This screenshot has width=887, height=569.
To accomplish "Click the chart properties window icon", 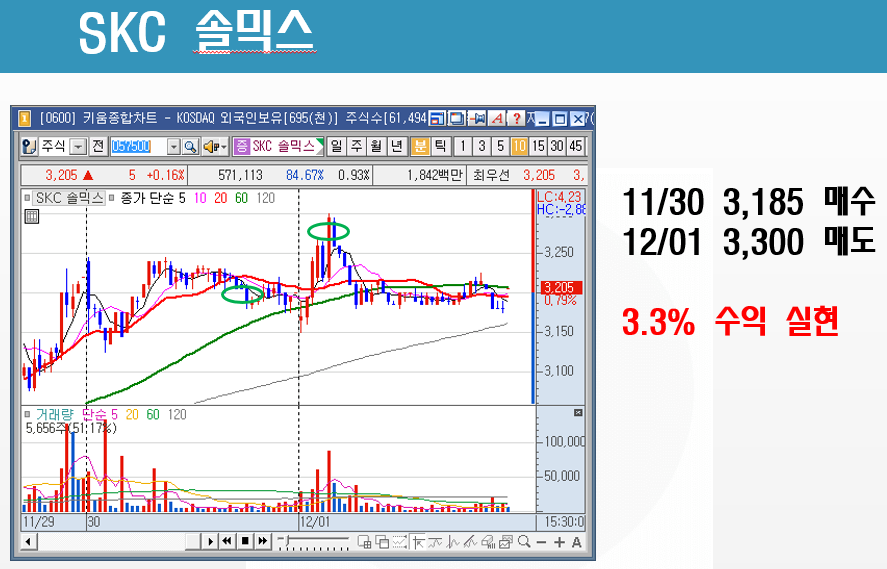I will [x=506, y=542].
